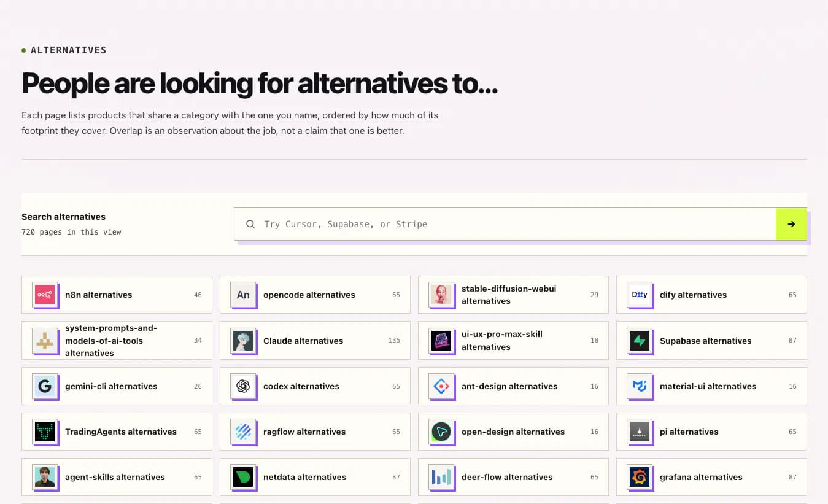Click the open-design cursor logo icon
The width and height of the screenshot is (828, 504).
coord(441,432)
